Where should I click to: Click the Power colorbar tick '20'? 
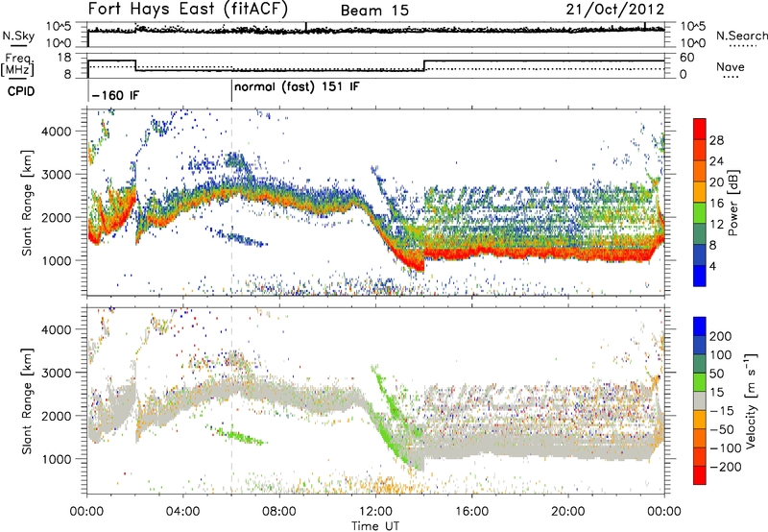[716, 182]
